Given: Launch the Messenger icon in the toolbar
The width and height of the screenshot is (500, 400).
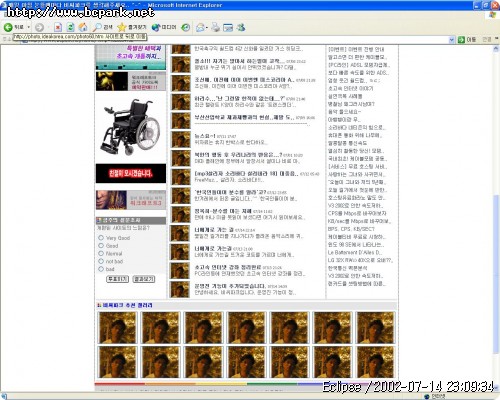Looking at the screenshot, I should coord(241,27).
